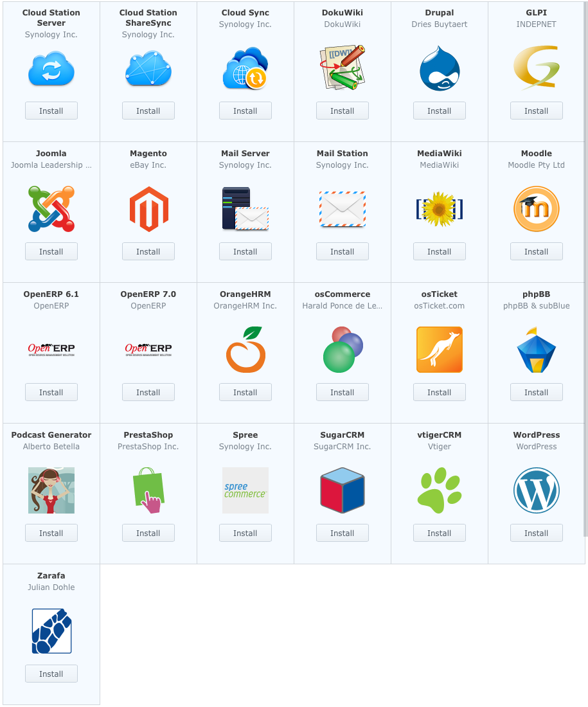Viewport: 588px width, 707px height.
Task: Install MediaWiki
Action: pos(440,251)
